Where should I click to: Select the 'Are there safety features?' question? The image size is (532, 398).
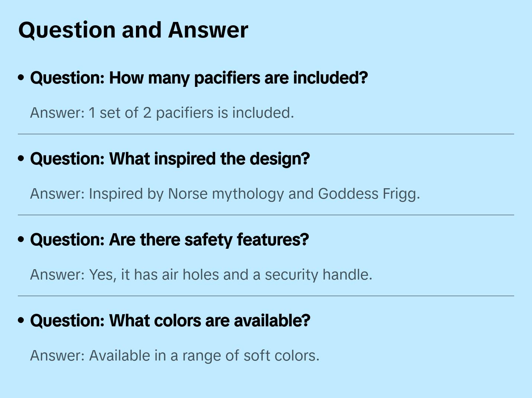coord(169,240)
